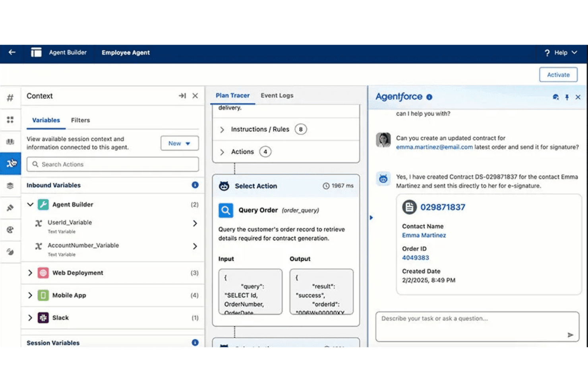Click the Agentforce info icon

429,97
